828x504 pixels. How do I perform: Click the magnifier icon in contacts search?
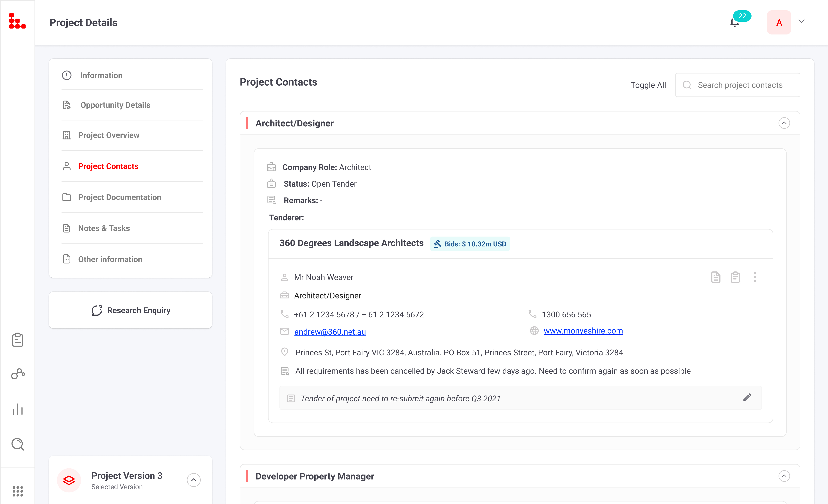(x=687, y=85)
